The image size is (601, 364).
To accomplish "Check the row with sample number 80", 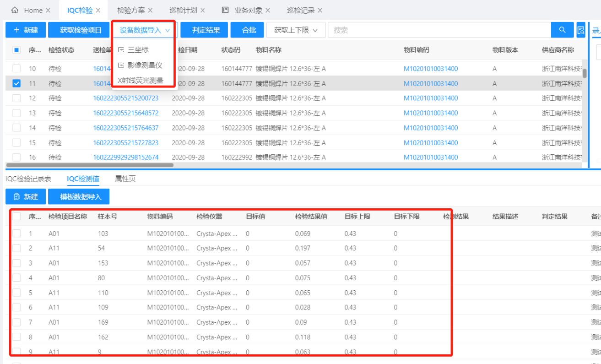I will [16, 278].
